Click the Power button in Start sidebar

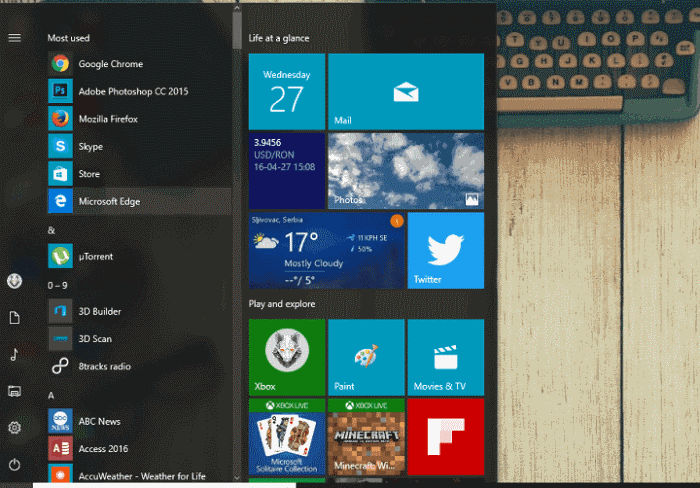(14, 465)
